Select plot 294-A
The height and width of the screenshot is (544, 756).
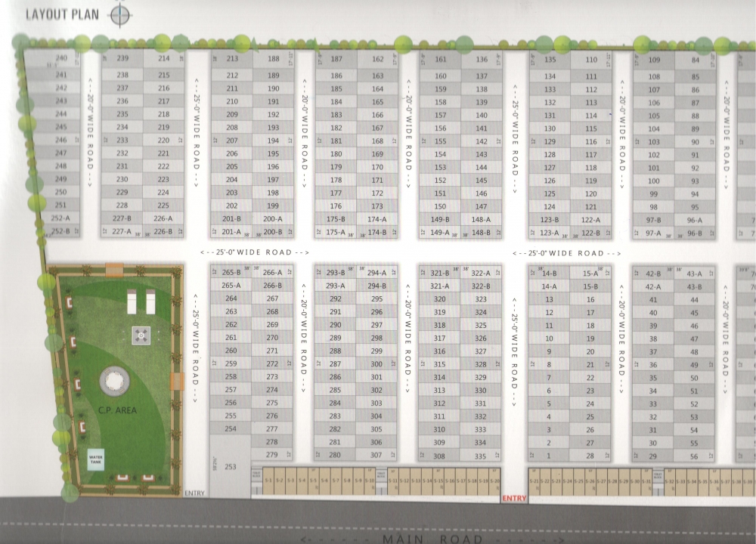[376, 273]
